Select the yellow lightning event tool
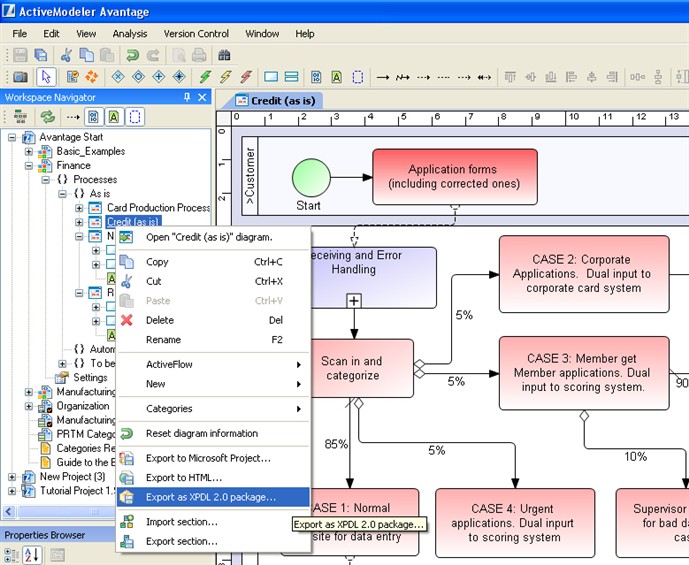Screen dimensions: 689x565 pos(226,77)
